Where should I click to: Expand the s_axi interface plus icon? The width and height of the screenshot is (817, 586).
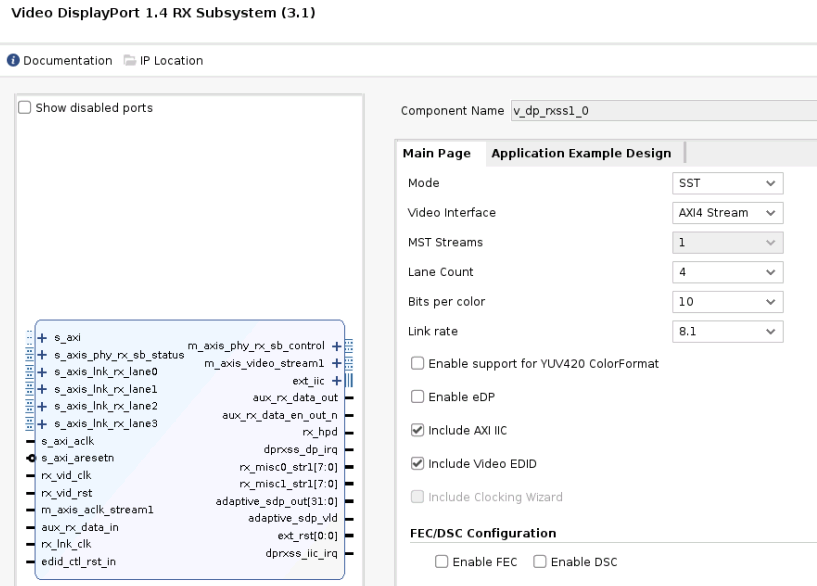tap(42, 338)
